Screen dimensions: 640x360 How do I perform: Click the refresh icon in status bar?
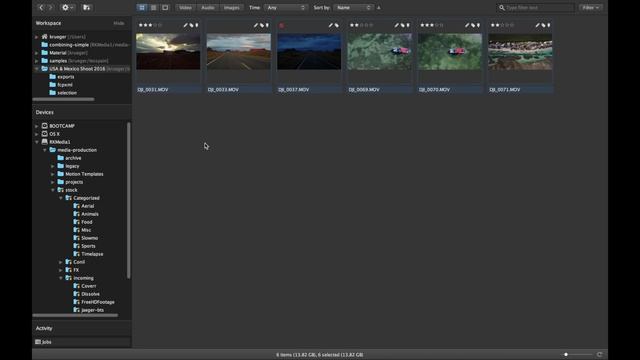(x=599, y=354)
